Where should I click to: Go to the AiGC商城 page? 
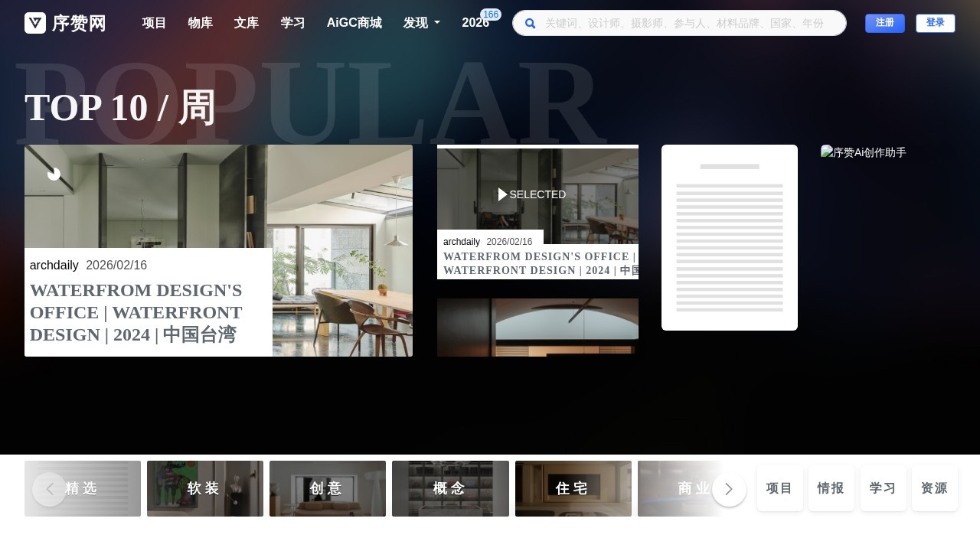click(354, 23)
